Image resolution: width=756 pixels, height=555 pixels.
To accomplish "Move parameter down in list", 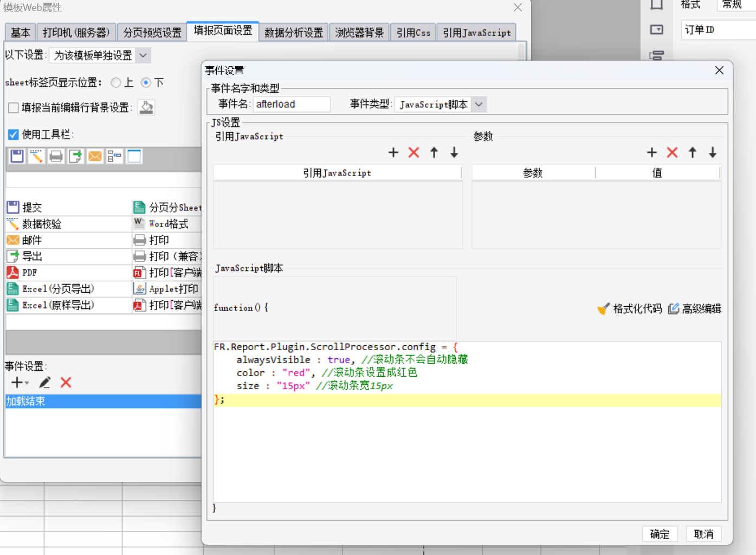I will click(713, 153).
